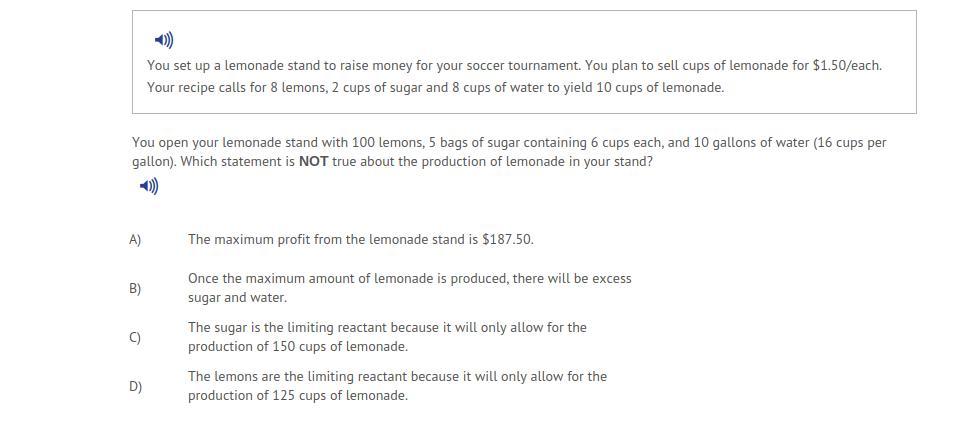Choose the lemons limiting reactant statement
This screenshot has height=428, width=957.
(x=397, y=386)
